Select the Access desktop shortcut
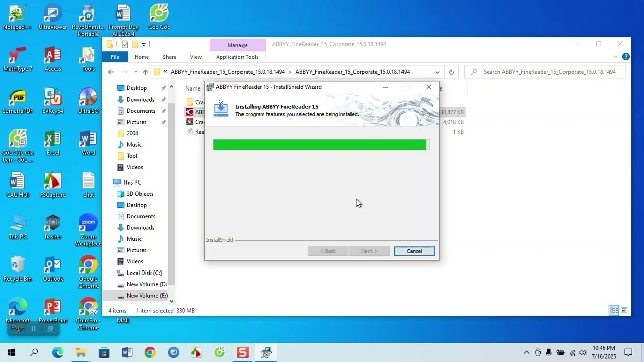The image size is (644, 362). tap(53, 60)
